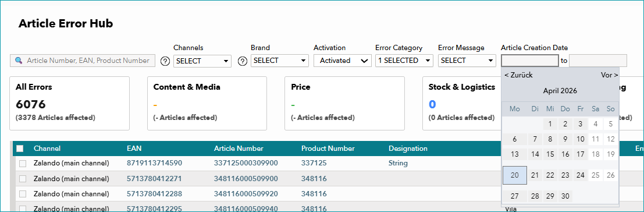
Task: Pick April 27 in the calendar
Action: 515,196
